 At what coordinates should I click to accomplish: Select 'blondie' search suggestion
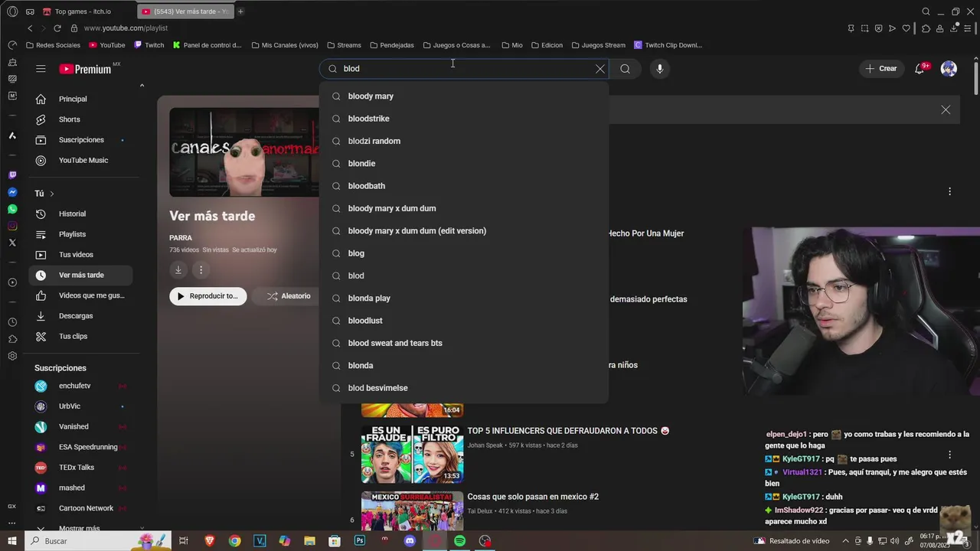tap(464, 164)
